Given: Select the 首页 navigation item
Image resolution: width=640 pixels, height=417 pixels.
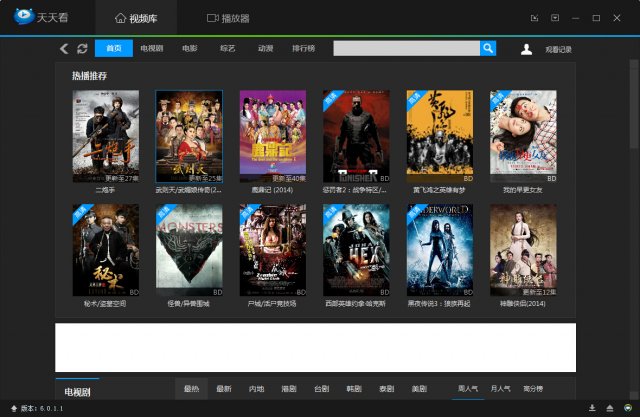Looking at the screenshot, I should coord(114,48).
